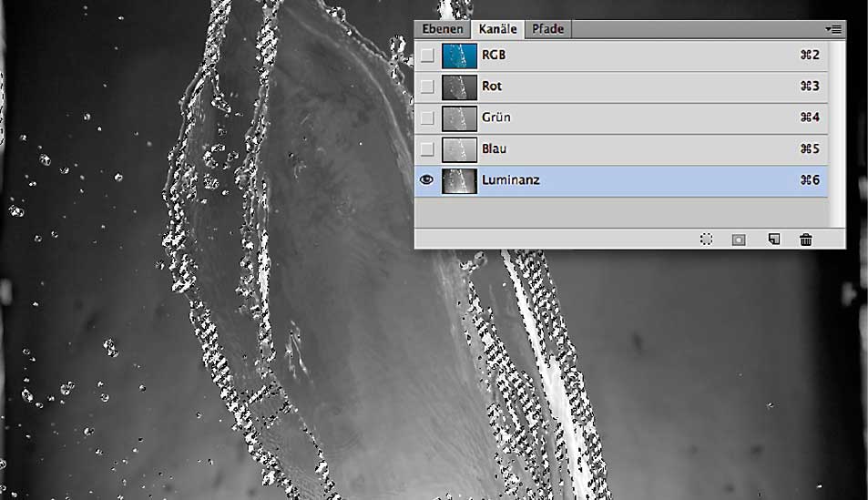Click the Rot channel thumbnail
Screen dimensions: 868x500
(x=459, y=87)
